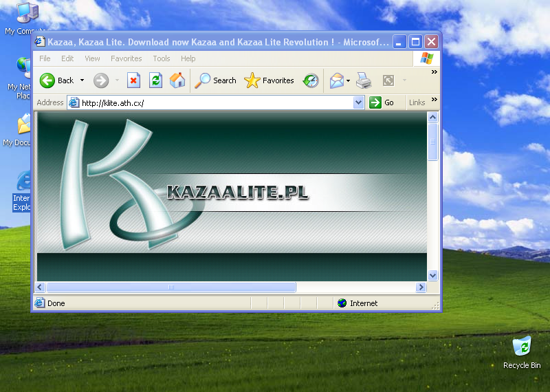The width and height of the screenshot is (550, 392).
Task: Click the vertical scrollbar up arrow
Action: [433, 117]
